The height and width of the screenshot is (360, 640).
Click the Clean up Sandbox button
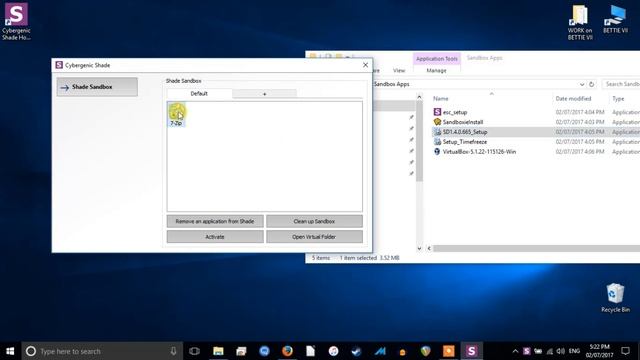(x=314, y=221)
